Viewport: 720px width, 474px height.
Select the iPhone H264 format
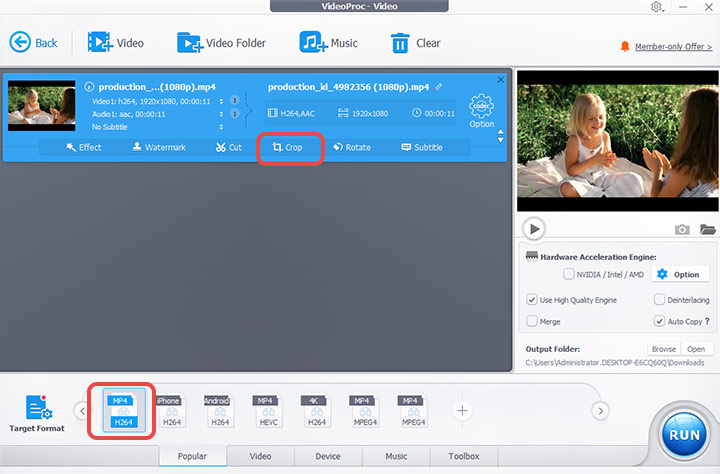[171, 411]
